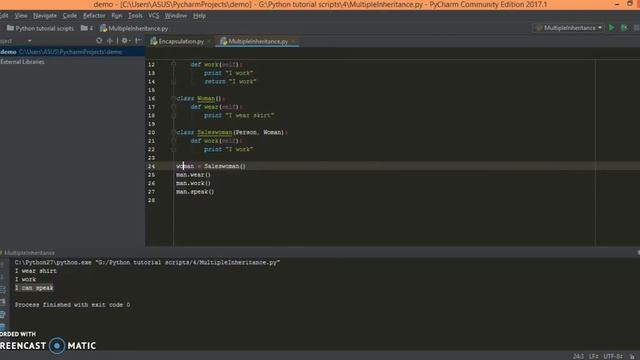Click the scroll-from-source target icon
640x360 pixels.
[99, 40]
